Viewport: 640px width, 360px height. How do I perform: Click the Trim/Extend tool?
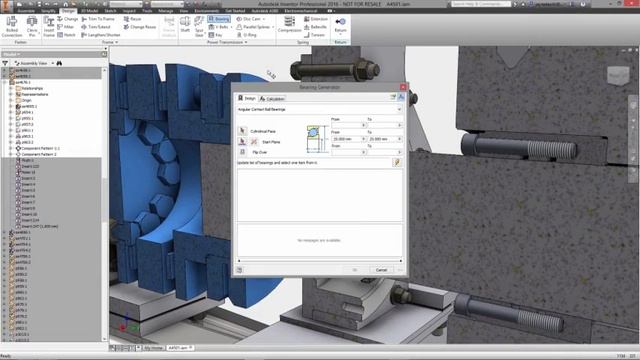(96, 27)
